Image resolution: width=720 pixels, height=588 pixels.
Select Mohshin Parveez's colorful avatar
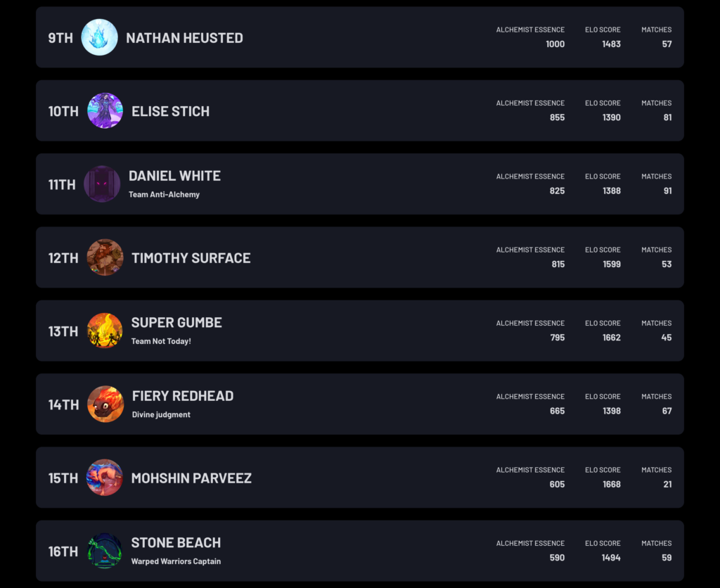click(x=105, y=478)
